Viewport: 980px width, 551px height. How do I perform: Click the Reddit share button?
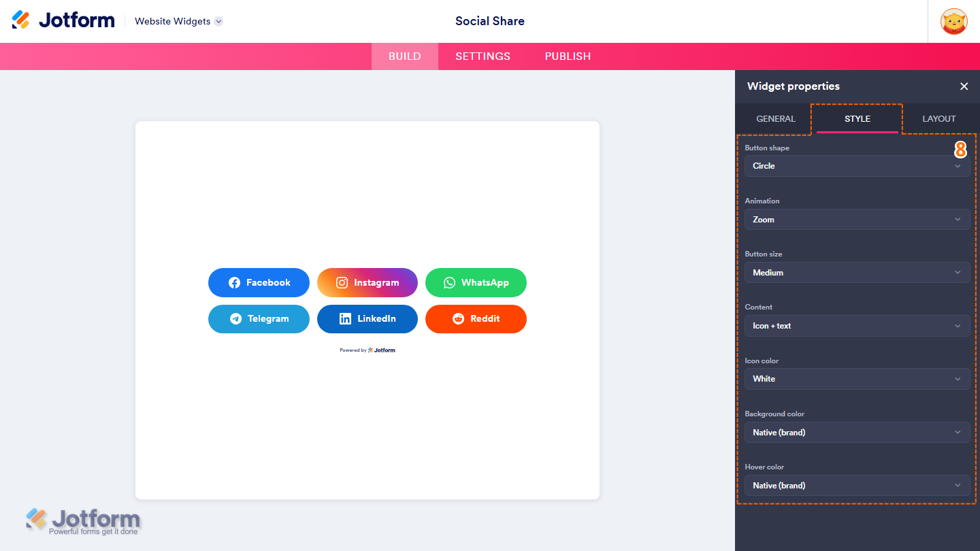coord(476,319)
